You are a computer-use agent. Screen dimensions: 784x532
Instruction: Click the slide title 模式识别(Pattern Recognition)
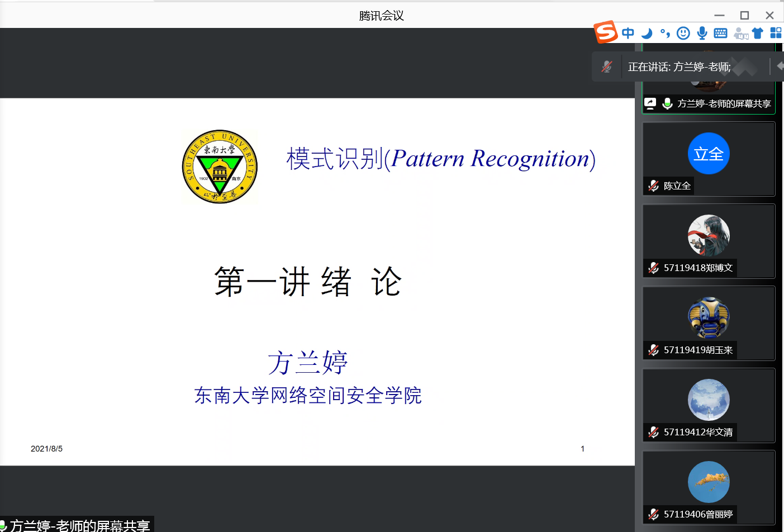(441, 159)
